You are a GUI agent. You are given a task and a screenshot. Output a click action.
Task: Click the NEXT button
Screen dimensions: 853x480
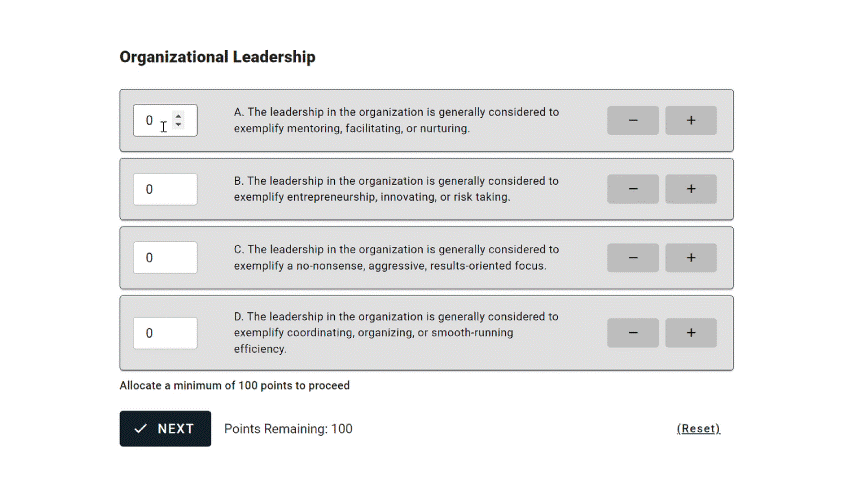165,429
